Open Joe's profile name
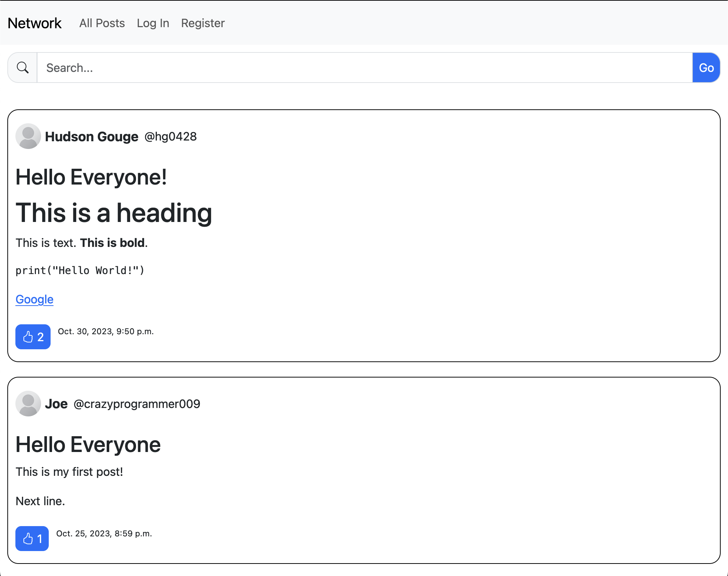 pos(56,404)
